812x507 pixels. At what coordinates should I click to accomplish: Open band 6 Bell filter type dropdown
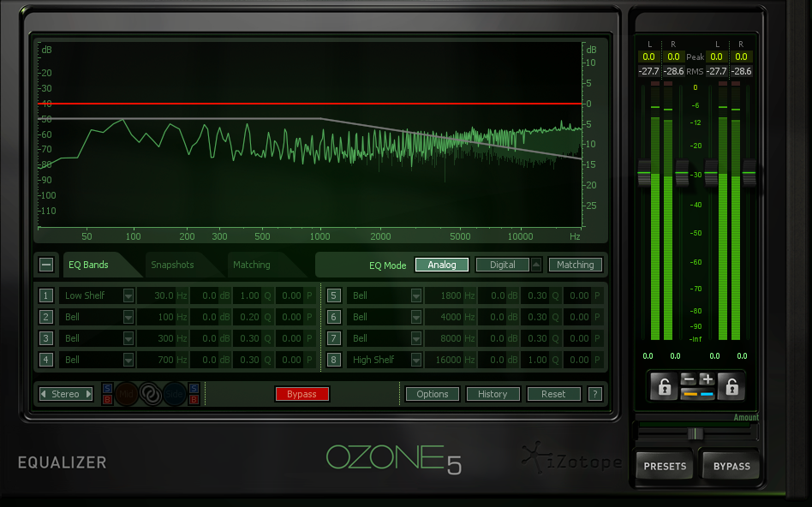click(415, 317)
